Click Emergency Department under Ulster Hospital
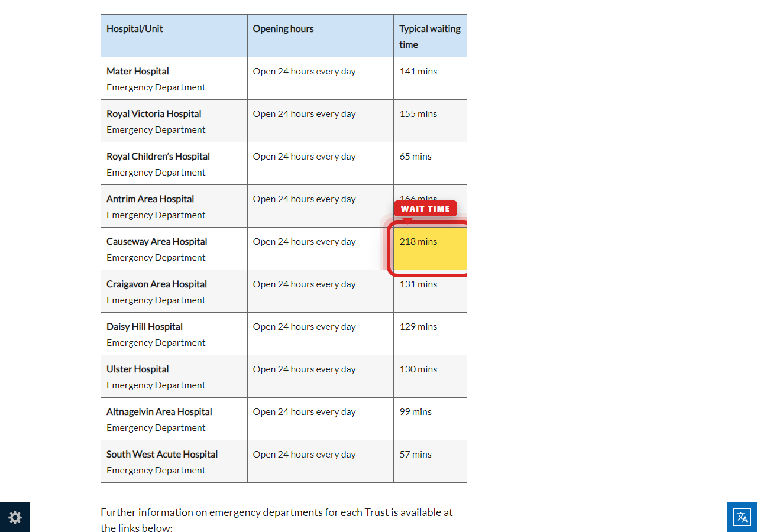The image size is (757, 532). pyautogui.click(x=156, y=385)
